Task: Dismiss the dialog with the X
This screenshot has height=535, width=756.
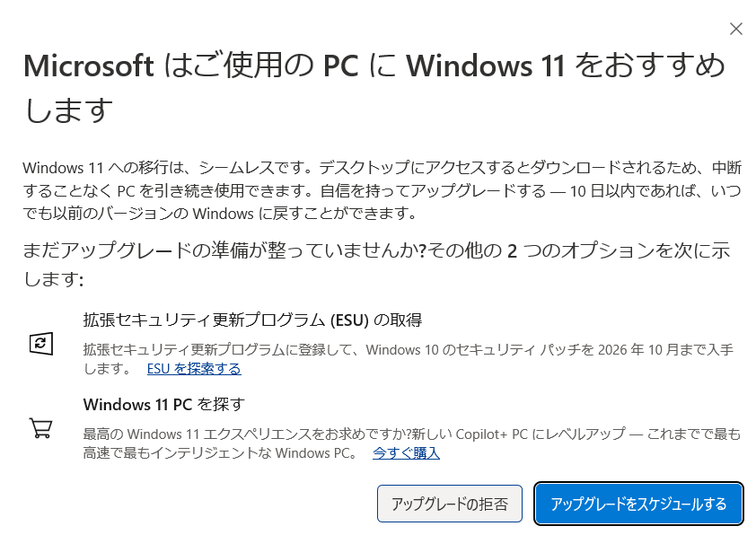Action: [x=736, y=30]
